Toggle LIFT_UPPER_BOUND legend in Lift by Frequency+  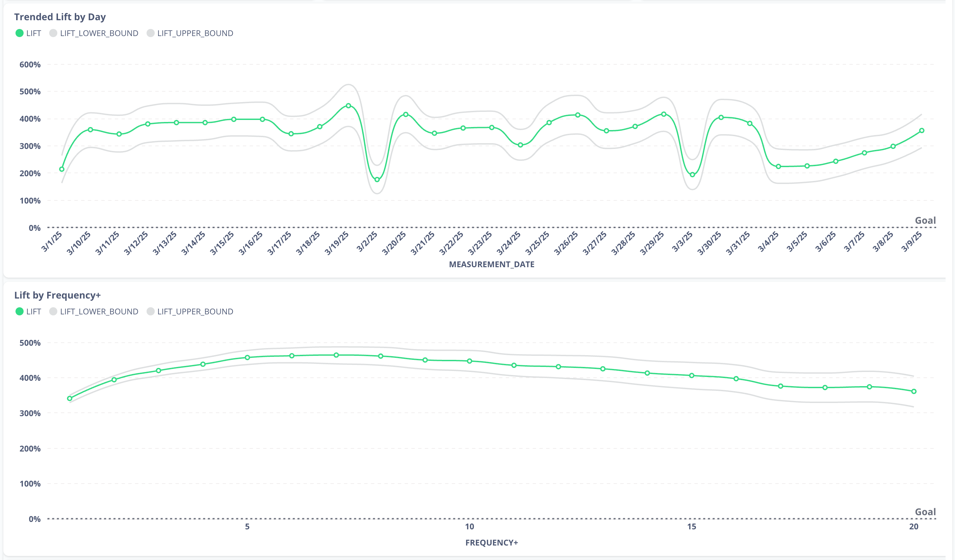click(x=195, y=311)
